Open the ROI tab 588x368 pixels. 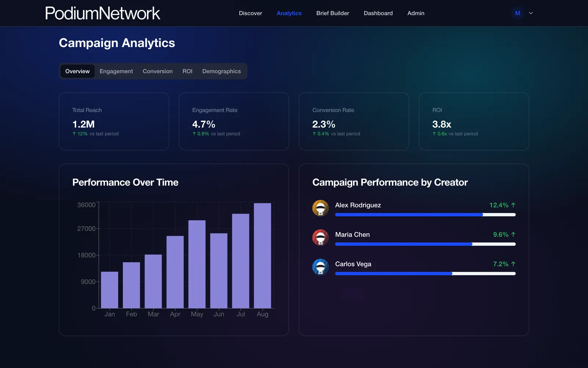click(x=187, y=71)
